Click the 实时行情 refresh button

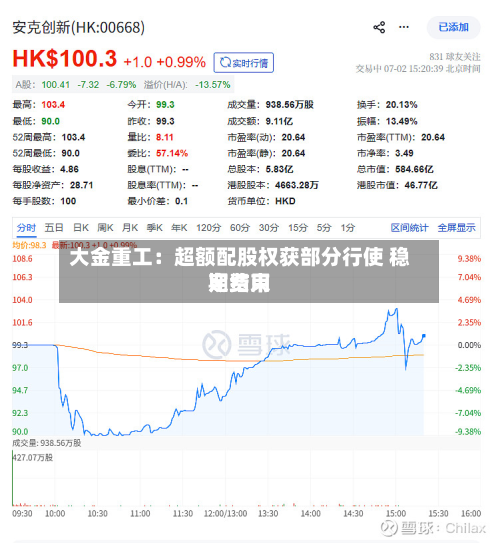(x=244, y=63)
